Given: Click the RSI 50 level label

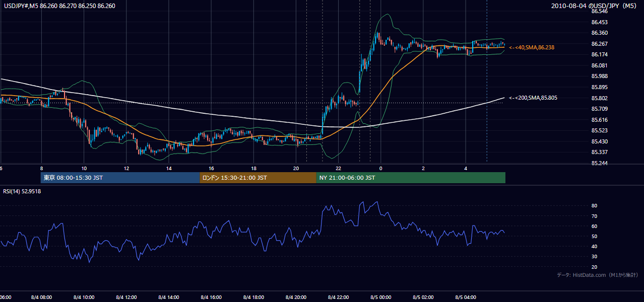Looking at the screenshot, I should 594,236.
